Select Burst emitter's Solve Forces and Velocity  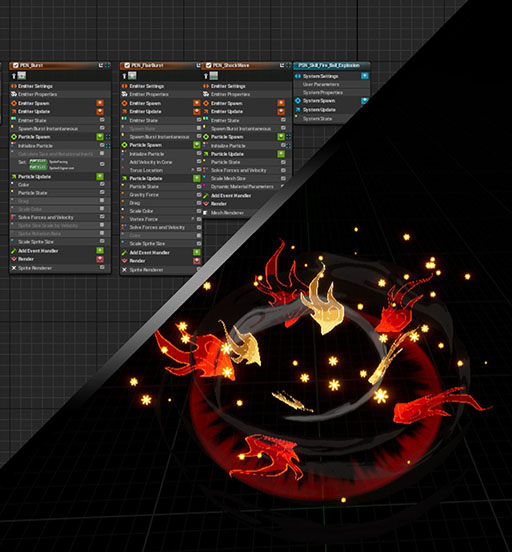[60, 217]
